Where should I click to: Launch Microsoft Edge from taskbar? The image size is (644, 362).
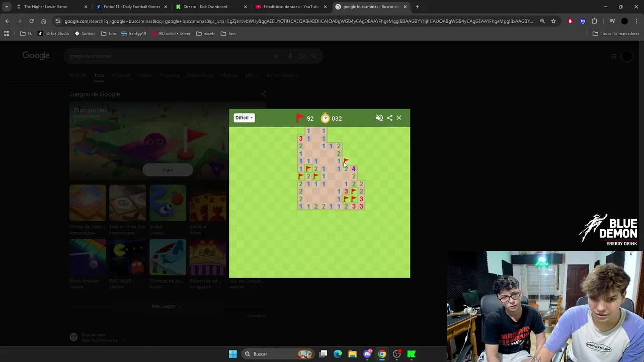pyautogui.click(x=338, y=354)
